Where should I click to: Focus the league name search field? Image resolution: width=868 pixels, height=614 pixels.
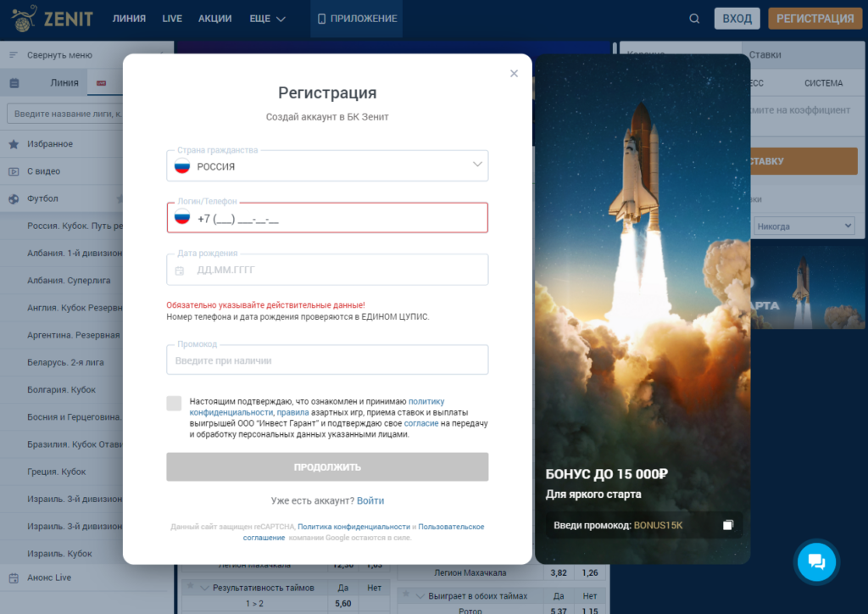point(64,114)
